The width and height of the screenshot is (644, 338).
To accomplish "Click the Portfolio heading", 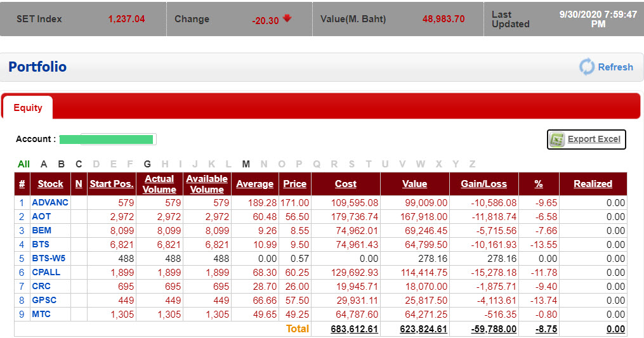I will 37,67.
